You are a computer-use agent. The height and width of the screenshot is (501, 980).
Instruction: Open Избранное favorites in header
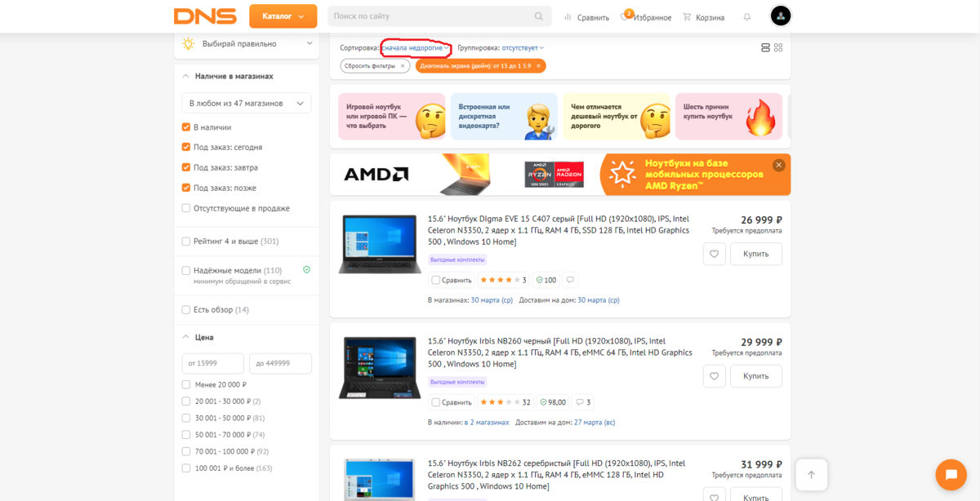[x=646, y=17]
